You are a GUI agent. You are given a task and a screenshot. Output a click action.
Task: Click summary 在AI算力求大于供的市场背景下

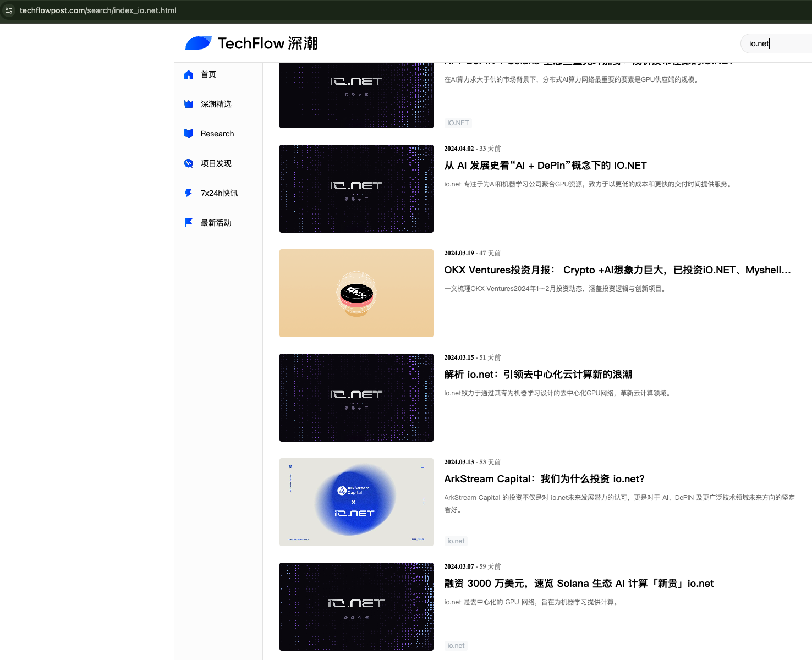(572, 80)
